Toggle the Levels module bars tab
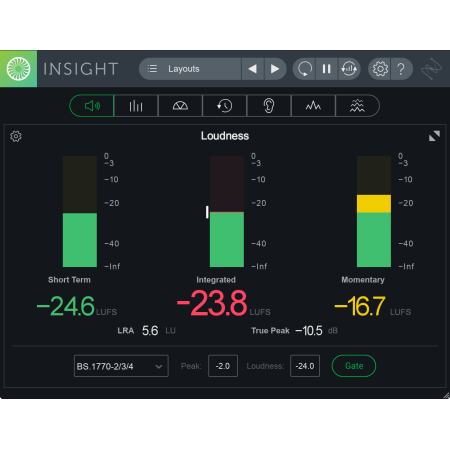The width and height of the screenshot is (450, 450). (136, 106)
